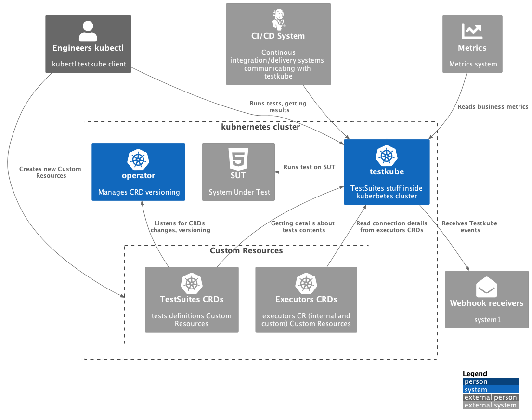Select the Reads business metrics label
This screenshot has width=532, height=420.
pos(493,106)
